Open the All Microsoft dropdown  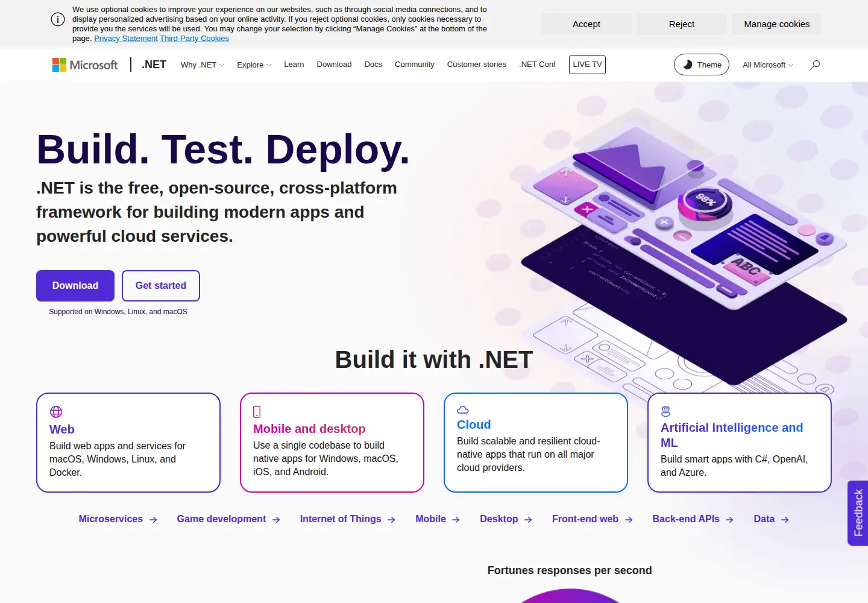(x=768, y=65)
